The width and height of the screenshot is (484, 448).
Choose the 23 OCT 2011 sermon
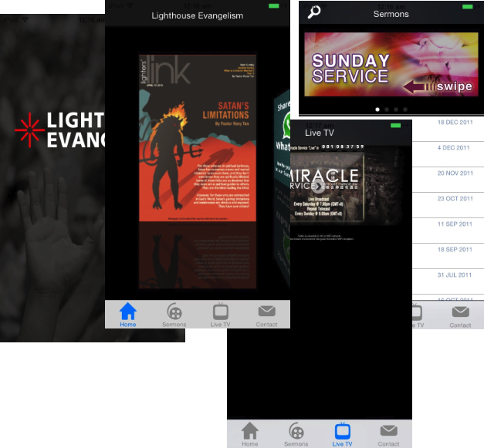455,198
